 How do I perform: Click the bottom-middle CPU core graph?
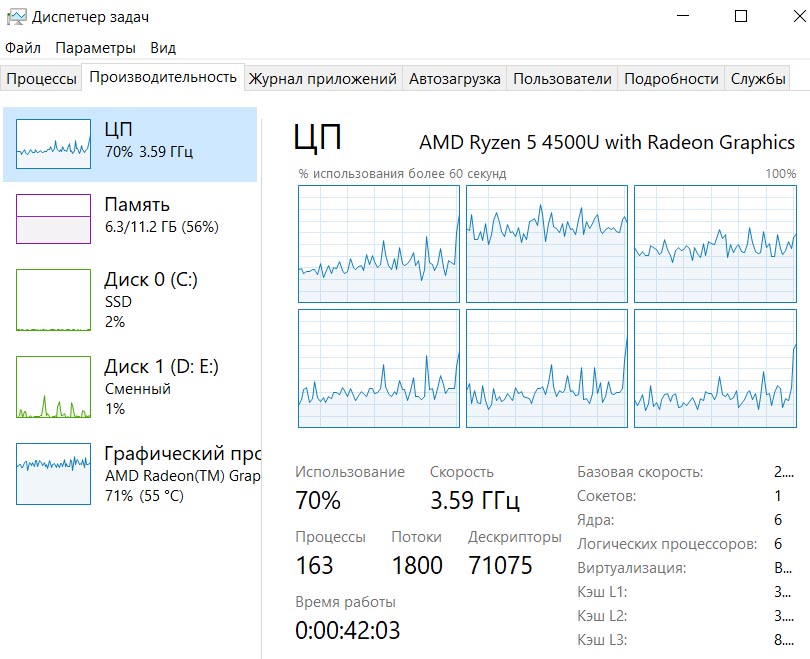[x=547, y=368]
